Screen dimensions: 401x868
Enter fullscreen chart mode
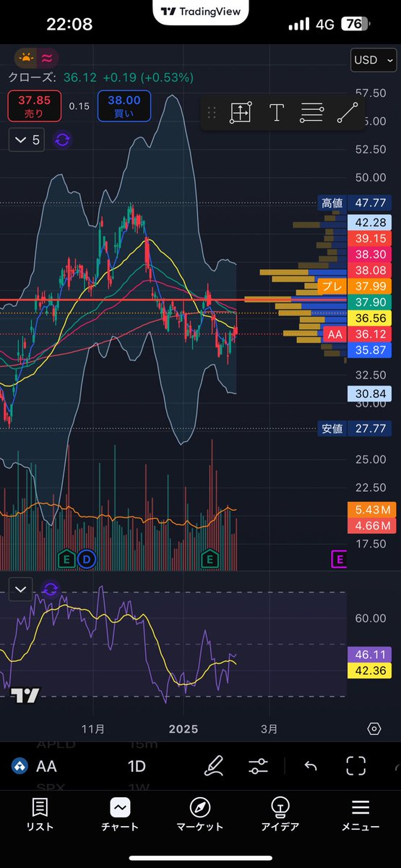pyautogui.click(x=355, y=766)
